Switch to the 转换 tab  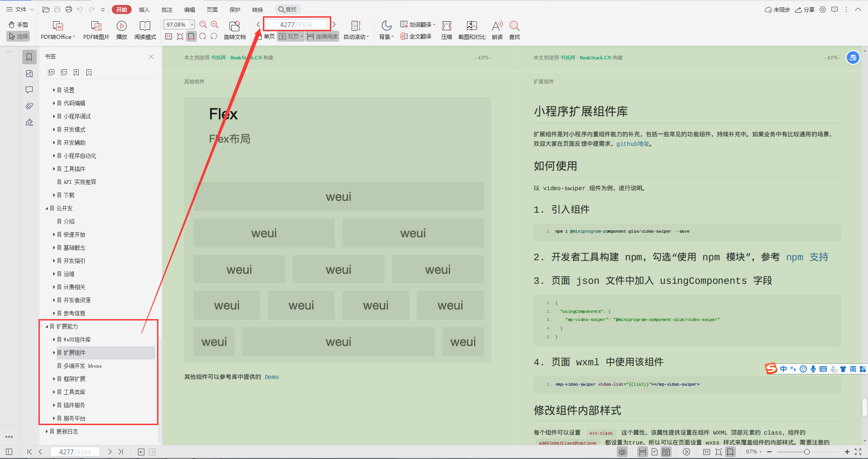pos(258,10)
